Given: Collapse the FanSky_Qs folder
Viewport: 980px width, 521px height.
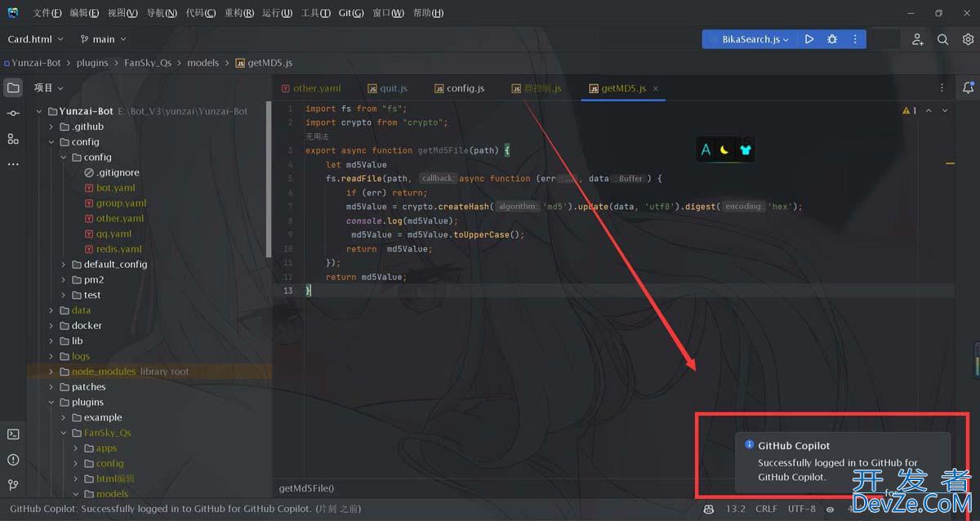Looking at the screenshot, I should coord(64,433).
